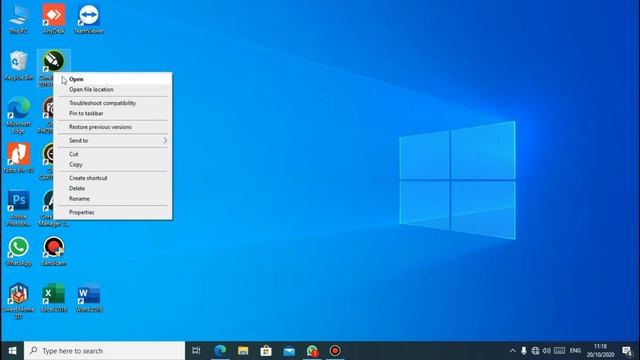
Task: Select the TeamViewer desktop shortcut
Action: click(x=89, y=19)
